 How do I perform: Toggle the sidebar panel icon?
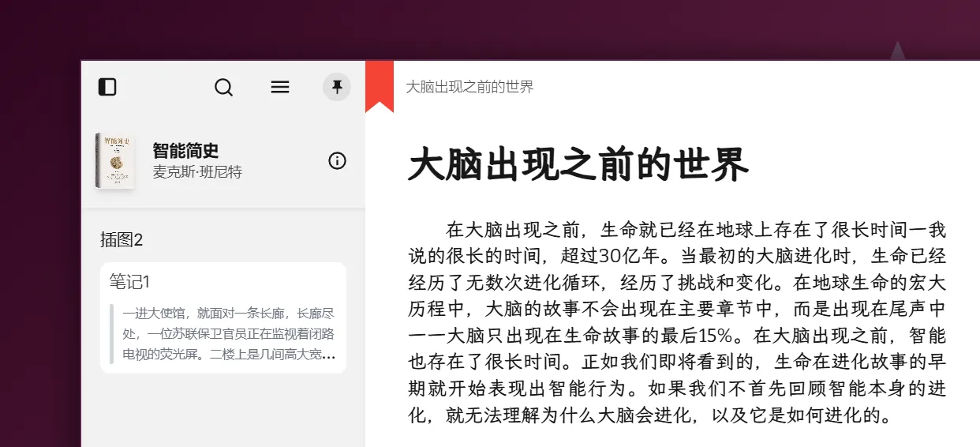(x=107, y=87)
